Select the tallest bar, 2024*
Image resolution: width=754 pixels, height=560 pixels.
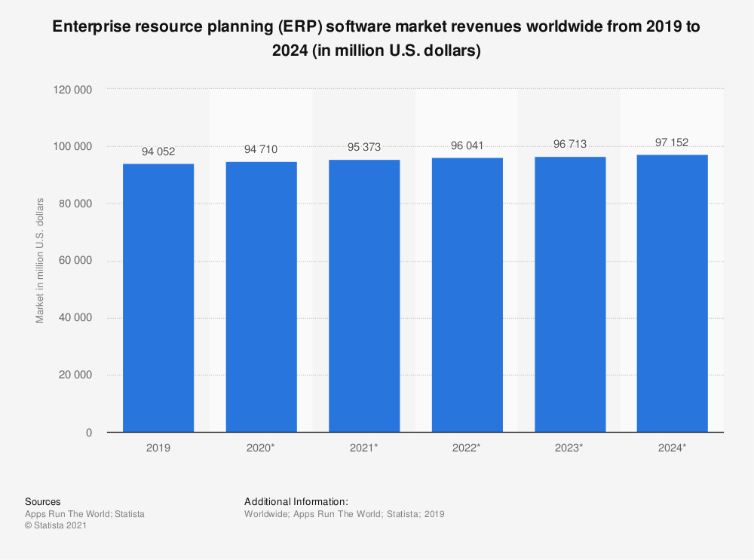click(672, 293)
